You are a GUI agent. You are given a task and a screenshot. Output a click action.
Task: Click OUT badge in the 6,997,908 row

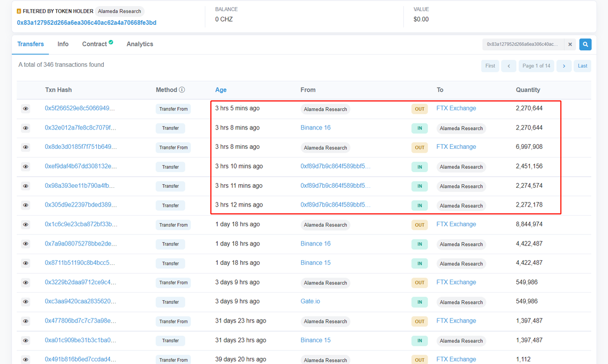click(420, 148)
